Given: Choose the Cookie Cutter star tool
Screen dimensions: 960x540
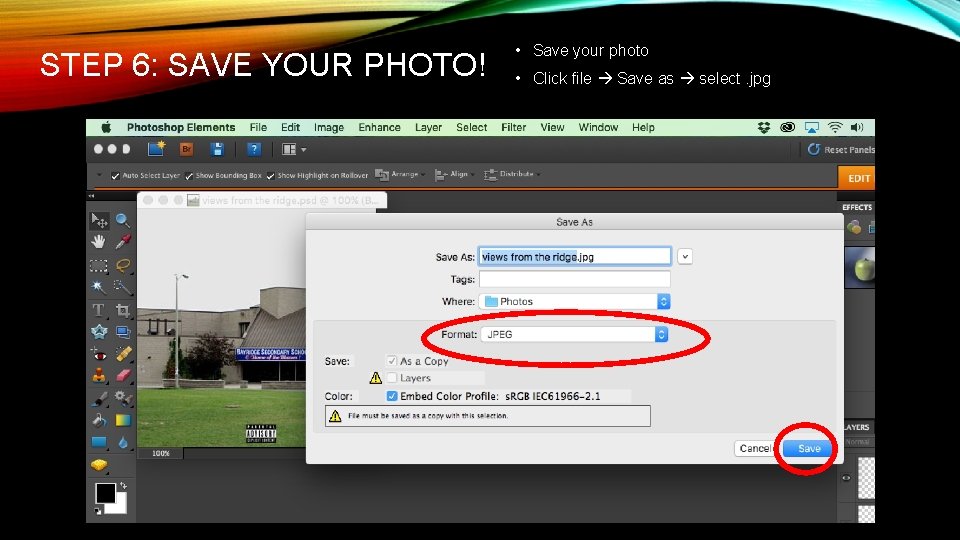Looking at the screenshot, I should coord(99,332).
